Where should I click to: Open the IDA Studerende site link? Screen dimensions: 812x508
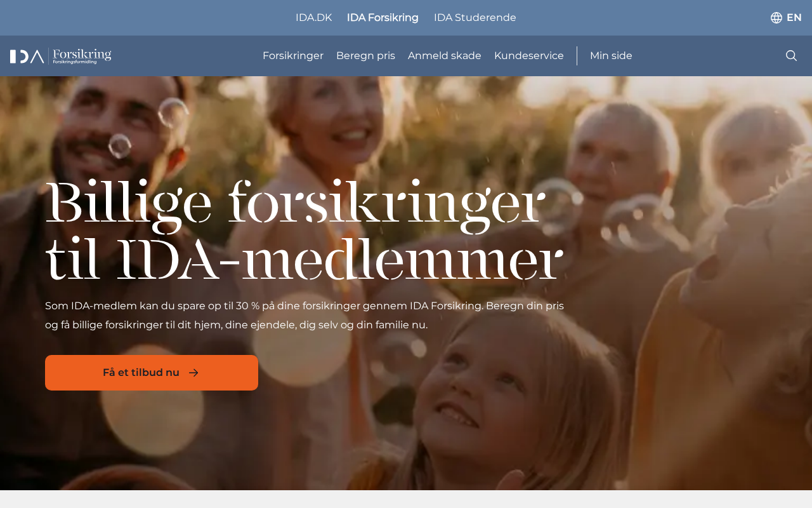tap(475, 18)
